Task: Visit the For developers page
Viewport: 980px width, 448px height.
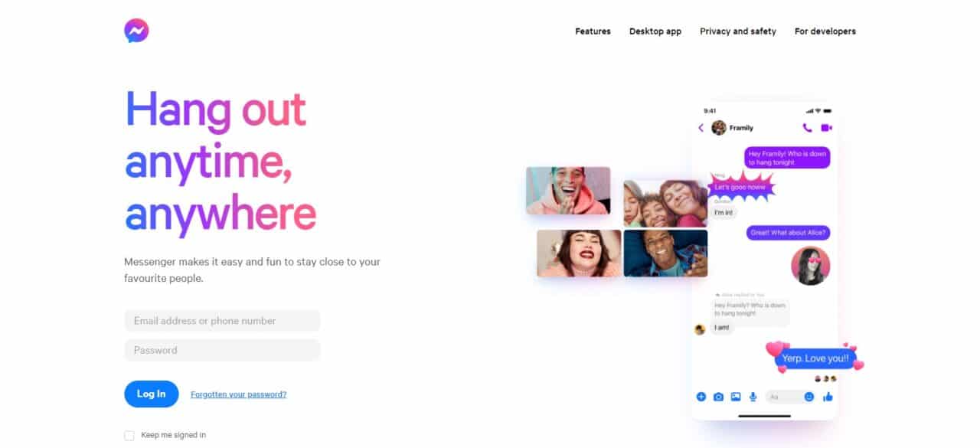Action: [x=825, y=31]
